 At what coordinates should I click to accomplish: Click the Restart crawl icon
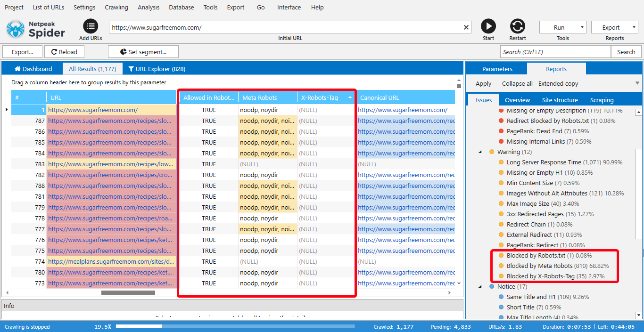coord(518,26)
